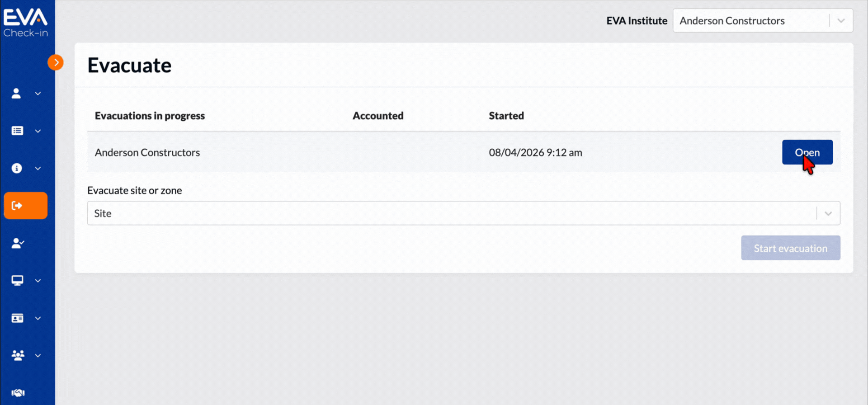Open the list view sidebar icon
The height and width of the screenshot is (405, 868).
tap(17, 131)
